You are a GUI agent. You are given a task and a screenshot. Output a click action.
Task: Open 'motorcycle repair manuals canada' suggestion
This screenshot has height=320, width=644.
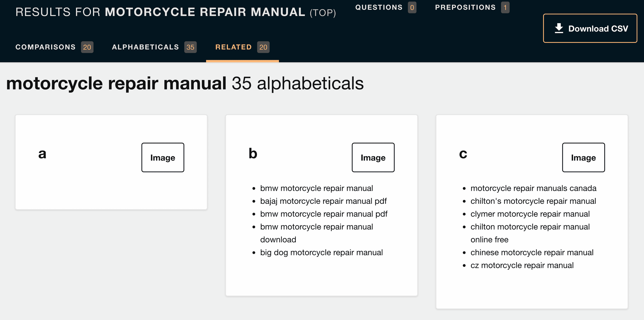click(x=533, y=188)
